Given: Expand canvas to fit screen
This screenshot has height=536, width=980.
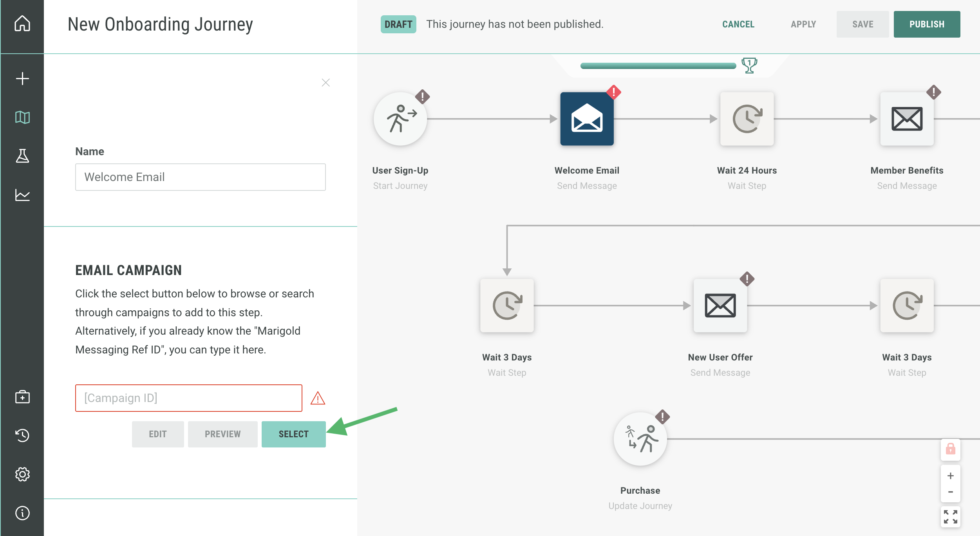Looking at the screenshot, I should [x=950, y=517].
